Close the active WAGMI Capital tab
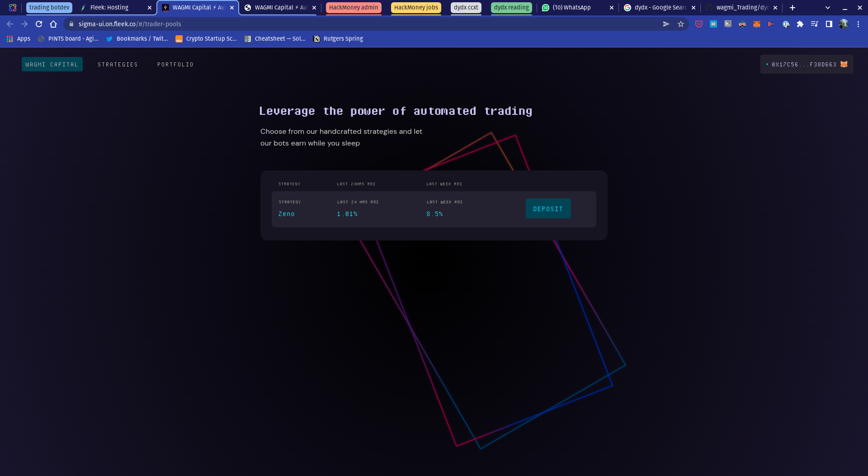 232,8
